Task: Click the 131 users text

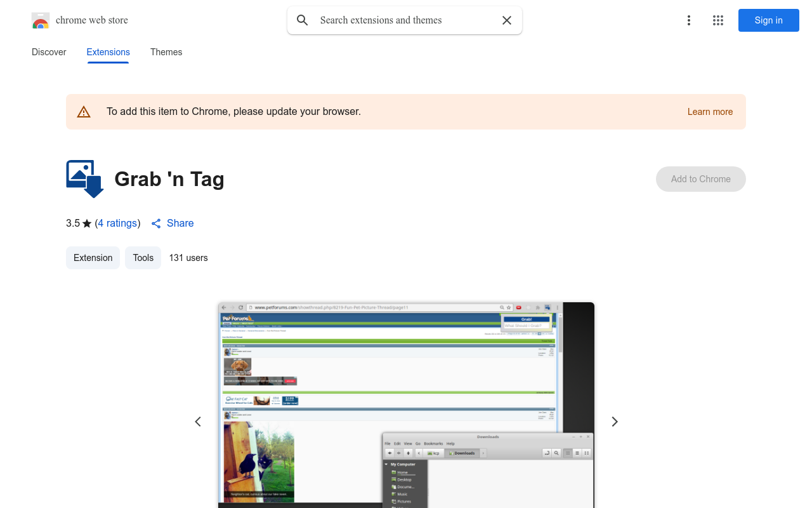Action: click(188, 258)
